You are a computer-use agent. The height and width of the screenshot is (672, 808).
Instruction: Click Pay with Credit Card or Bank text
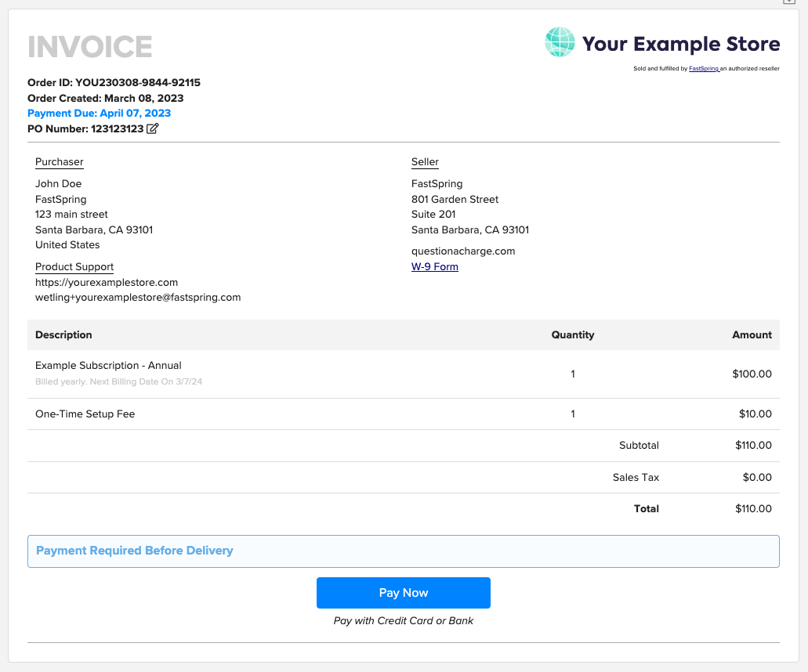coord(403,620)
